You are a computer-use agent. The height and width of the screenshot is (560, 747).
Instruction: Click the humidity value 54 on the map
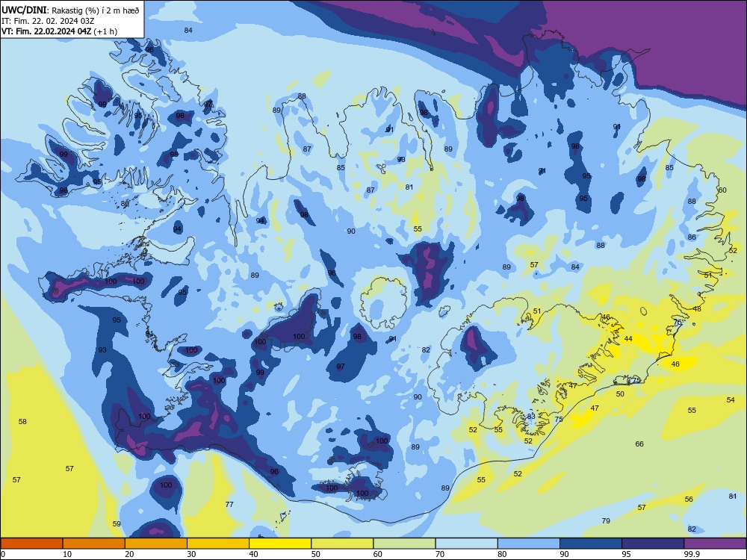tap(731, 400)
